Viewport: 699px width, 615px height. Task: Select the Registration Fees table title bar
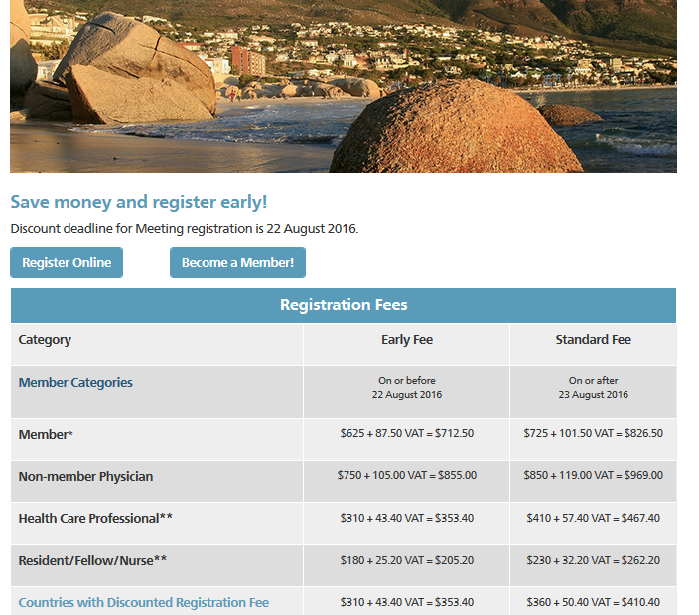[x=343, y=305]
